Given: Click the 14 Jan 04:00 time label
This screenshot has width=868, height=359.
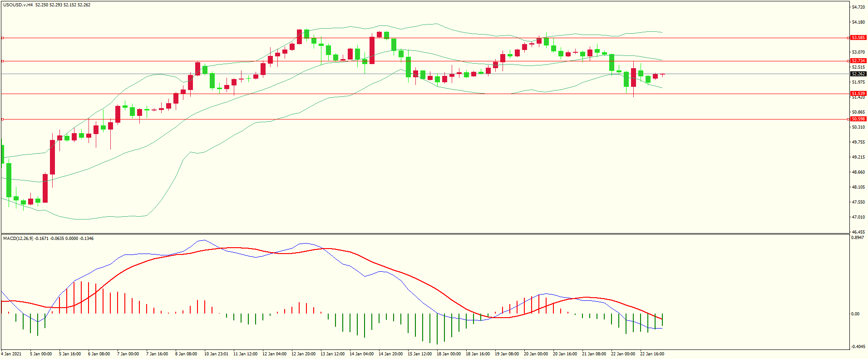Looking at the screenshot, I should [361, 354].
